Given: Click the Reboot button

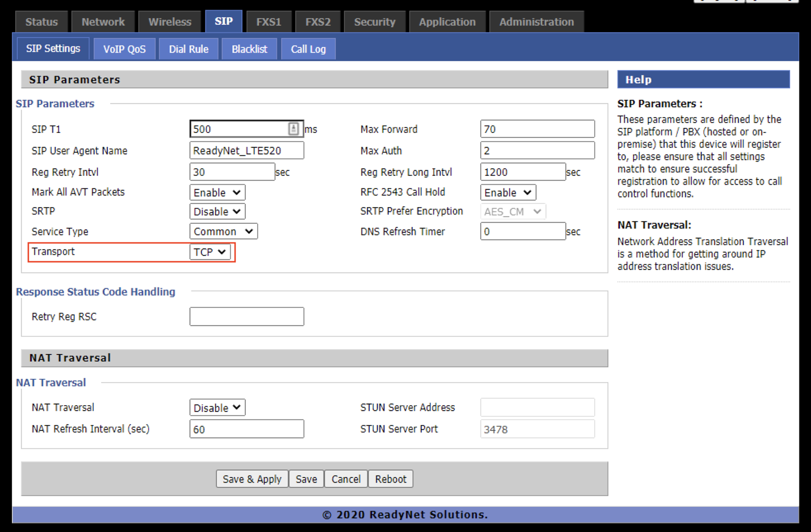Looking at the screenshot, I should click(x=391, y=479).
